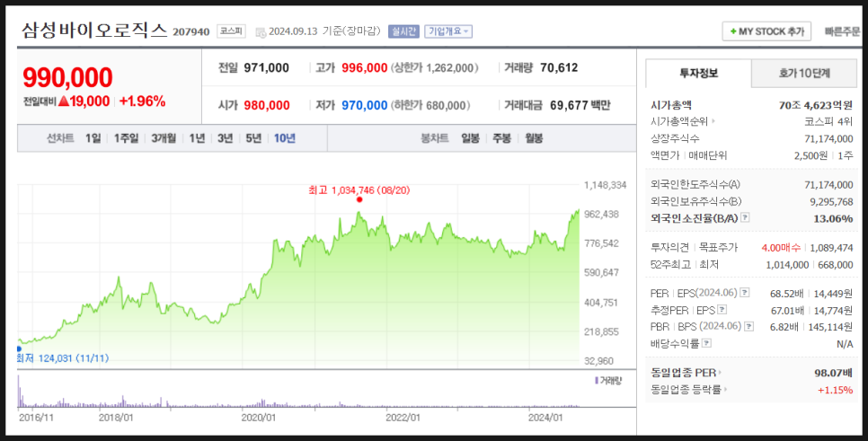Click the 68.52배 PER value
The height and width of the screenshot is (441, 868).
pos(786,294)
